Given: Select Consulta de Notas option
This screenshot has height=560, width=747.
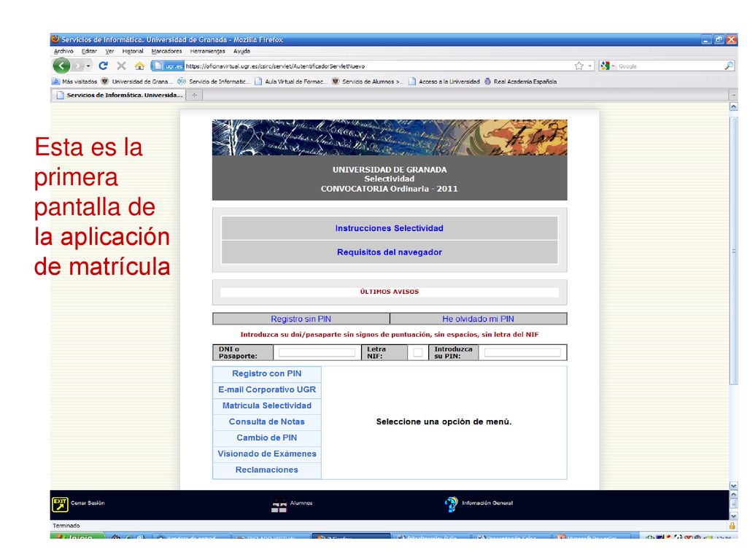Looking at the screenshot, I should point(267,422).
